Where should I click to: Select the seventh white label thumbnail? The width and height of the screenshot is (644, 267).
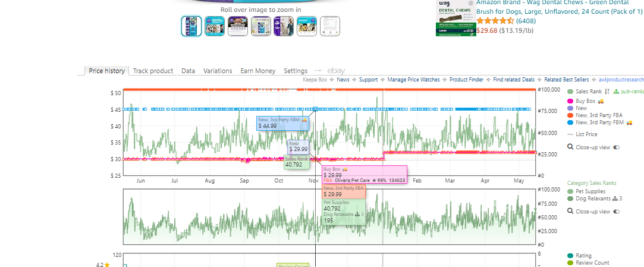click(x=330, y=26)
